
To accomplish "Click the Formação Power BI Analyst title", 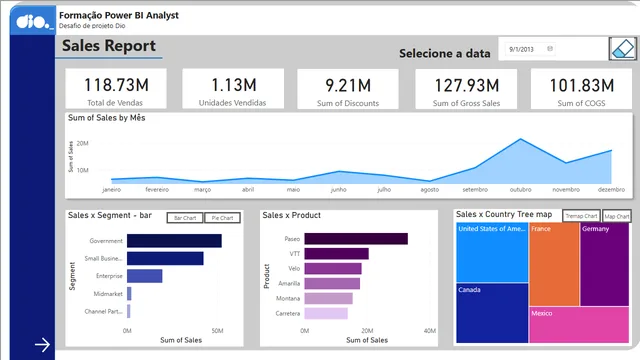I will [x=119, y=16].
